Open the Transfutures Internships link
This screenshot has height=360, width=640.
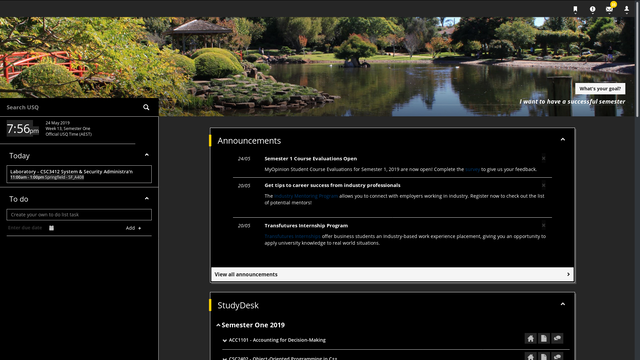point(292,236)
